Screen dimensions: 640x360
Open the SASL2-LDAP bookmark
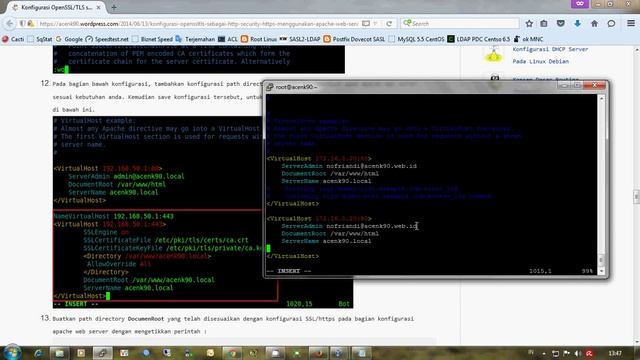tap(300, 39)
